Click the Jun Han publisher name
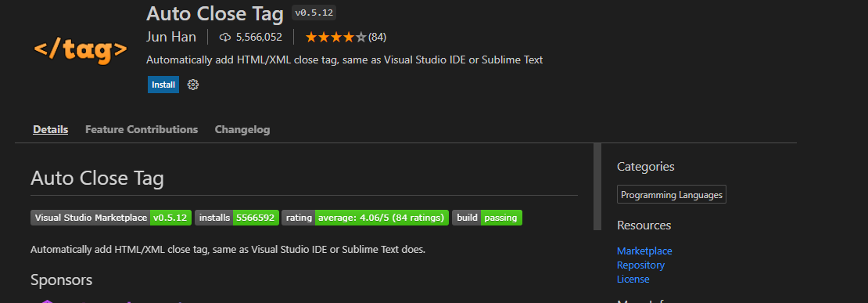The image size is (868, 303). click(171, 37)
